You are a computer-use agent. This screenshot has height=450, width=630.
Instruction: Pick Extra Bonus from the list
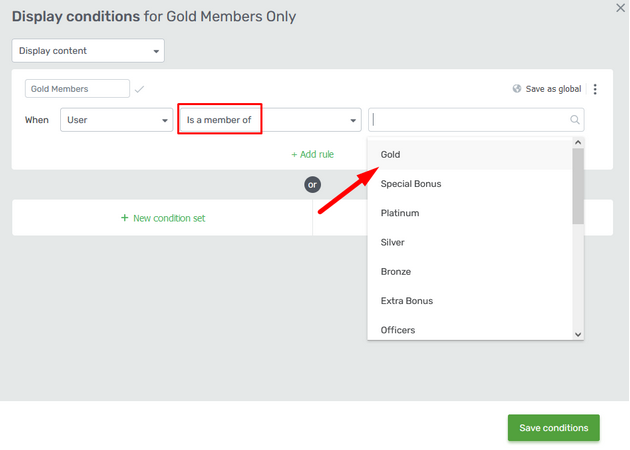click(470, 301)
